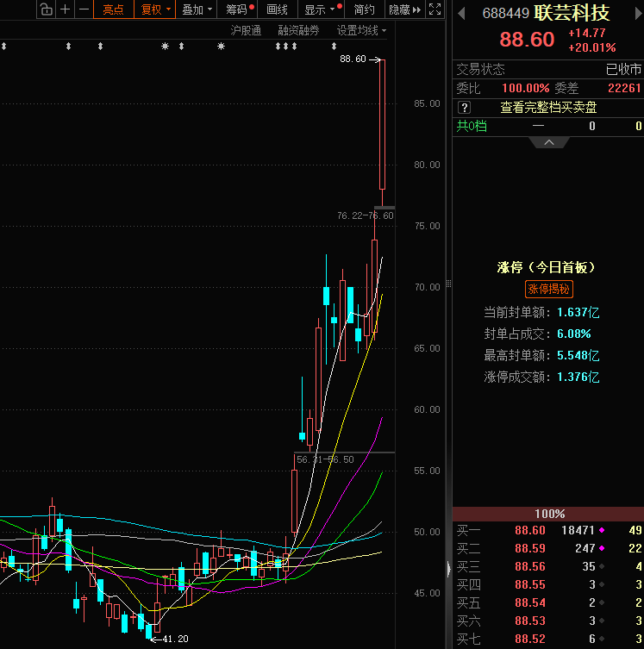Collapse the order book with the up chevron
Image resolution: width=644 pixels, height=649 pixels.
click(x=549, y=142)
